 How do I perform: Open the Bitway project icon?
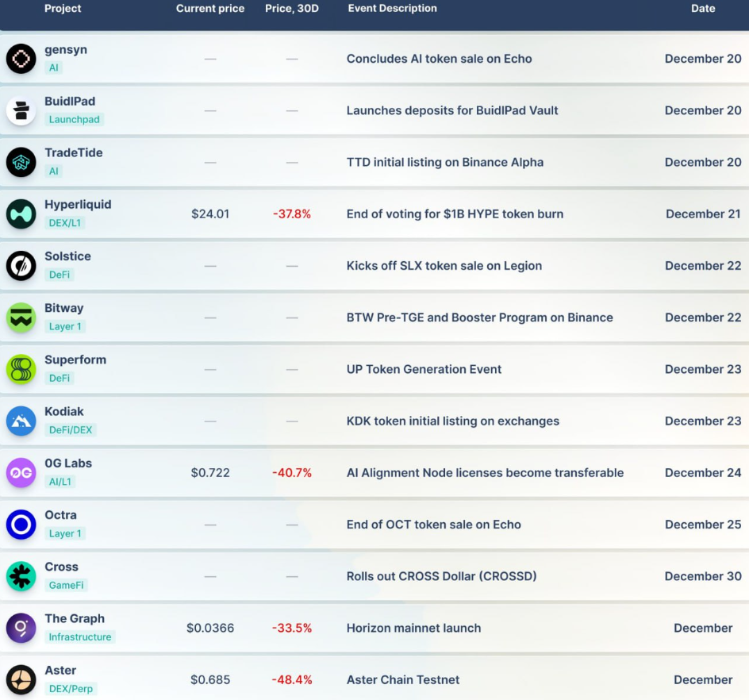point(21,317)
